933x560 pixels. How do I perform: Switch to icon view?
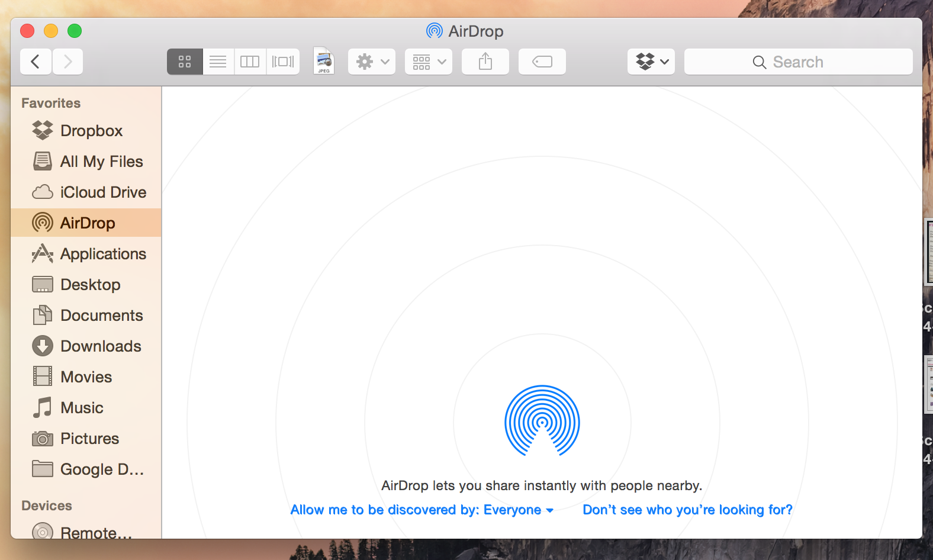tap(185, 62)
